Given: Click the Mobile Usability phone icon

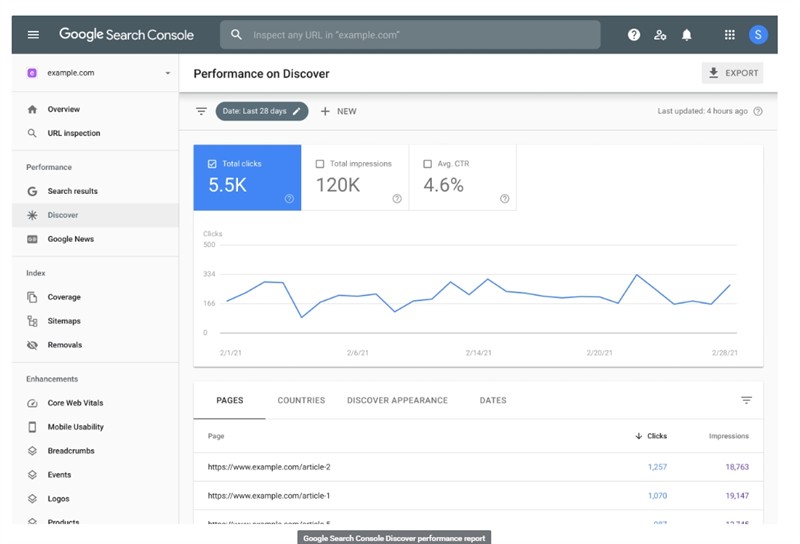Looking at the screenshot, I should tap(32, 427).
